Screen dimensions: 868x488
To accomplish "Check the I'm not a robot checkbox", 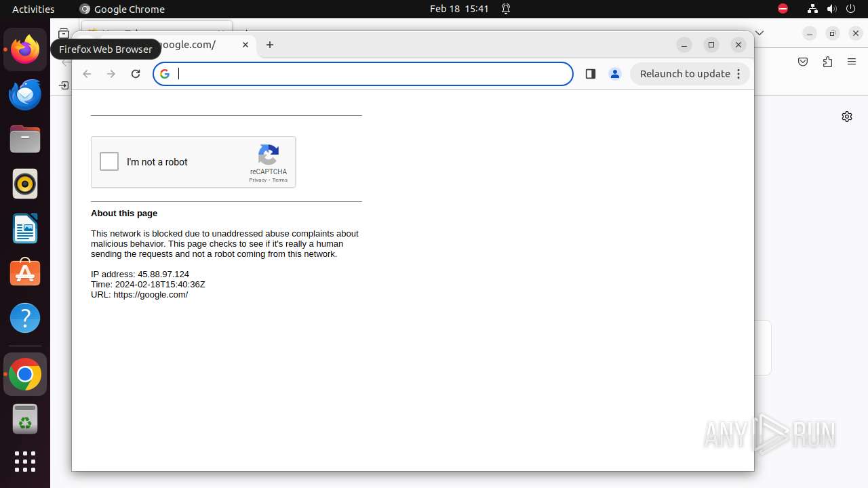I will [x=109, y=161].
